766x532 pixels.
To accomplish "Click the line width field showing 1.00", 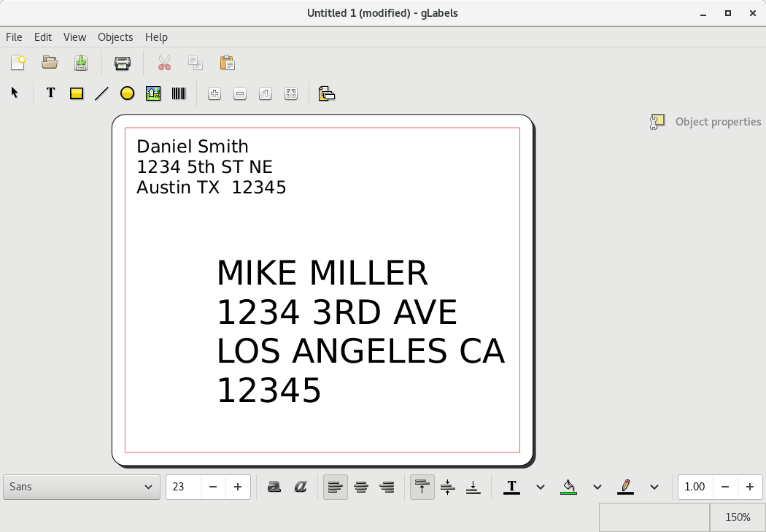I will pos(696,487).
